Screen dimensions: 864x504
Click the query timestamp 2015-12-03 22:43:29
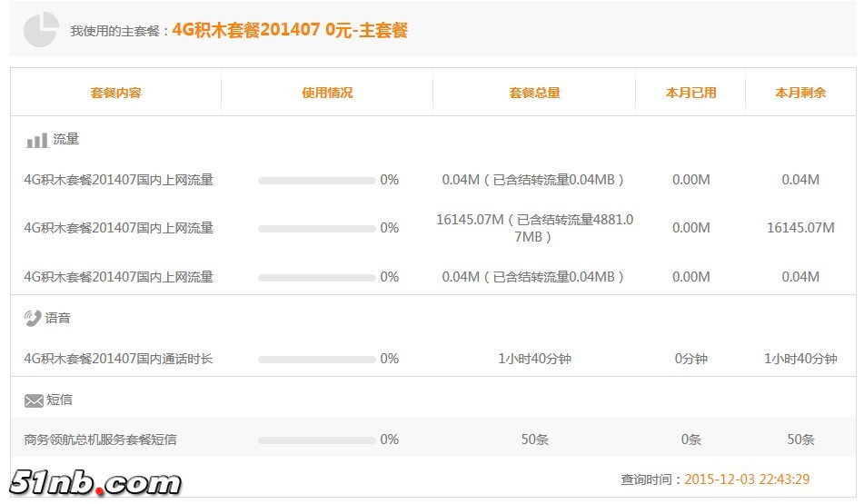(747, 479)
